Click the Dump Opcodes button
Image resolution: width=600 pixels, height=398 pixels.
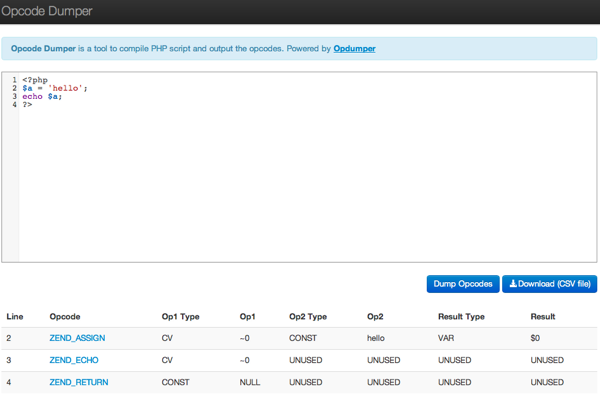(463, 284)
